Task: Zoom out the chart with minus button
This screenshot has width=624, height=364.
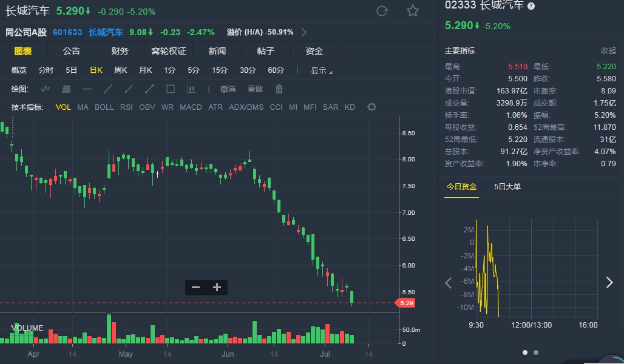Action: [195, 288]
